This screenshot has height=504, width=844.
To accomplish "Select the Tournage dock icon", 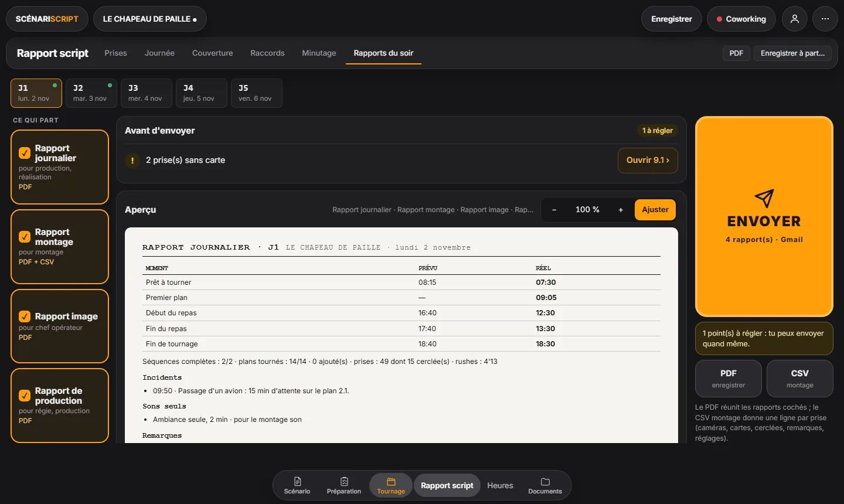I will click(x=391, y=485).
